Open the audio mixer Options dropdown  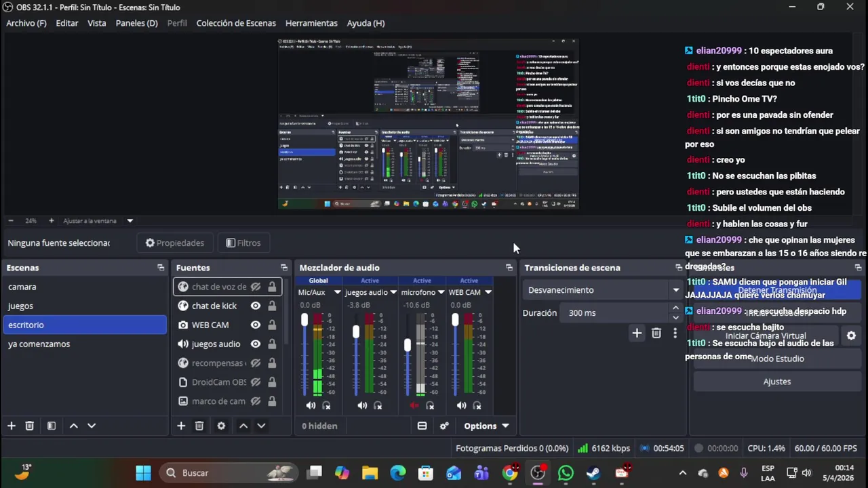click(x=486, y=426)
